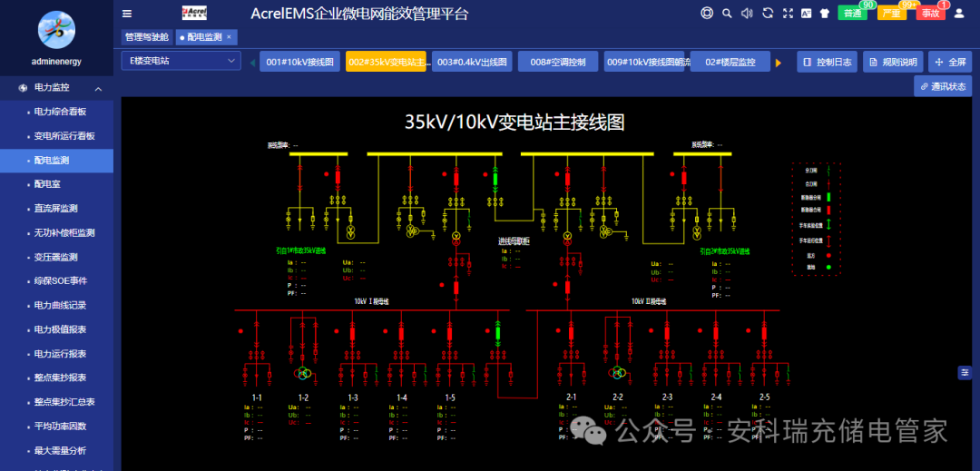Viewport: 980px width, 471px height.
Task: Switch to the 管理驾驶舱 tab
Action: click(x=146, y=37)
